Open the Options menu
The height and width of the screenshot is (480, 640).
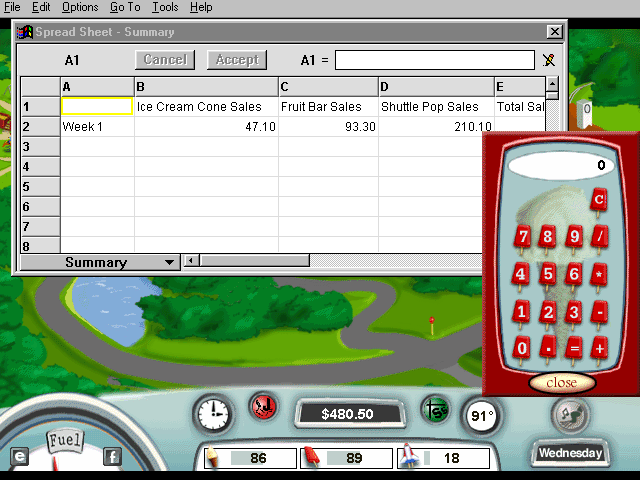coord(80,7)
